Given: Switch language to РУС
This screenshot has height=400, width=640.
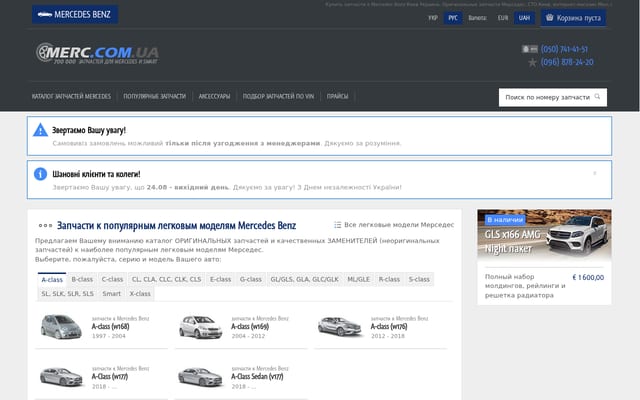Looking at the screenshot, I should click(453, 18).
